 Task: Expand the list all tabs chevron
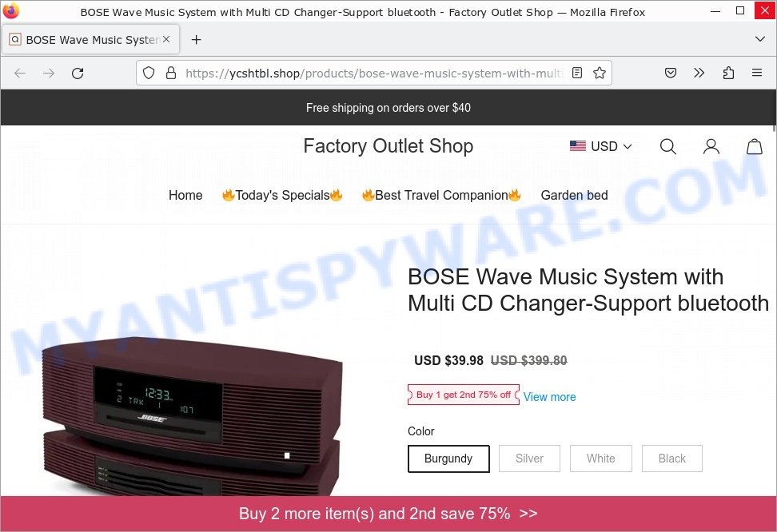(759, 39)
